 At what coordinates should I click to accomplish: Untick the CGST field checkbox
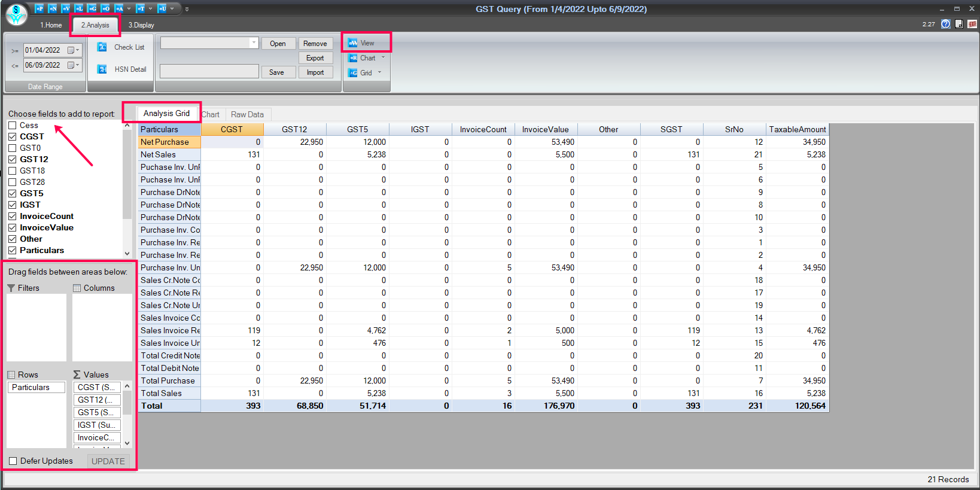[12, 136]
